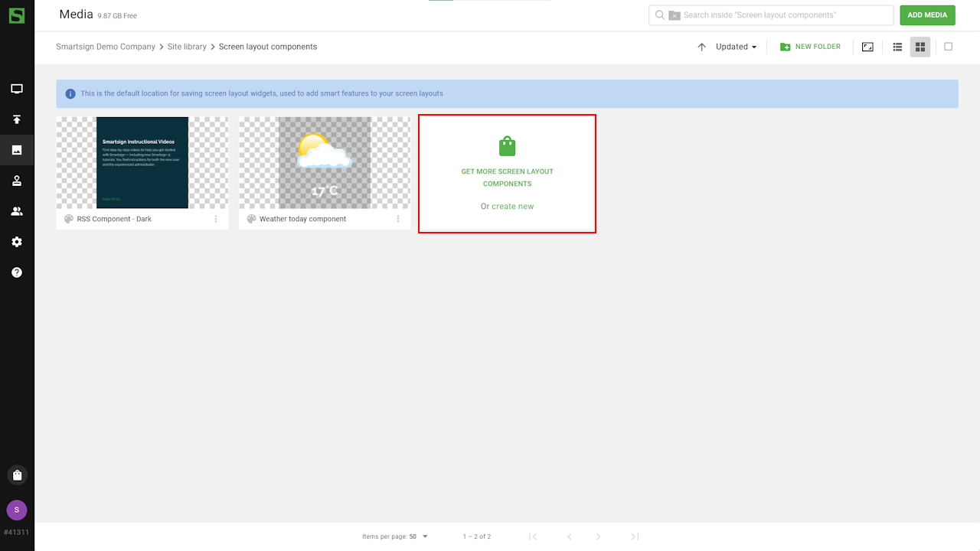Open the Media library sidebar icon

point(17,150)
